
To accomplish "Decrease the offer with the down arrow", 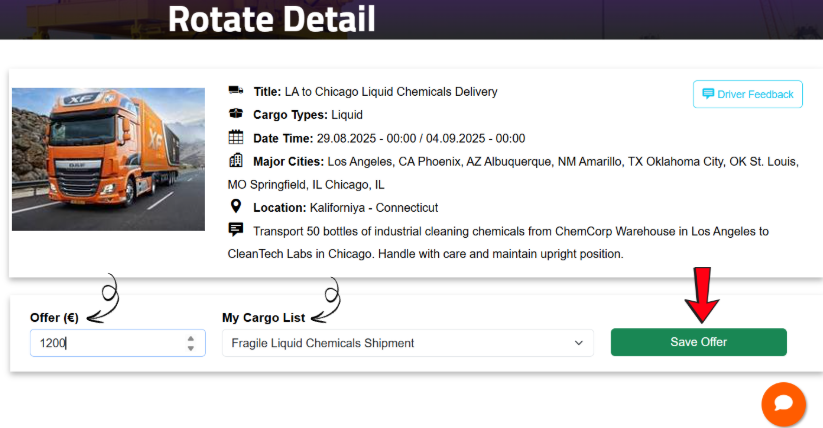I will pyautogui.click(x=190, y=348).
